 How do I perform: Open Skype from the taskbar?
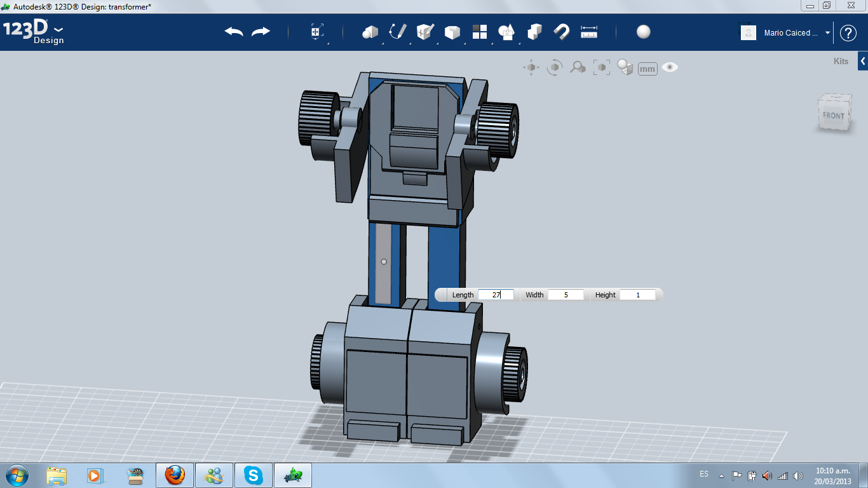tap(254, 475)
